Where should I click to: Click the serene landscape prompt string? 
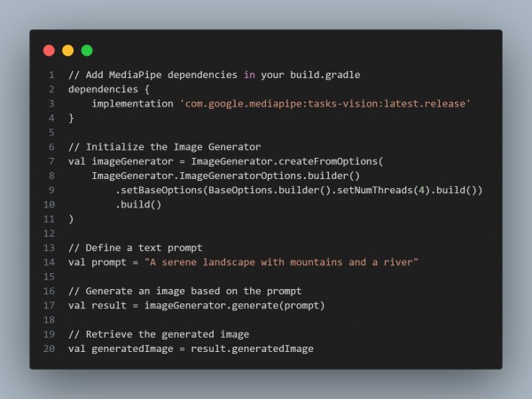(281, 262)
